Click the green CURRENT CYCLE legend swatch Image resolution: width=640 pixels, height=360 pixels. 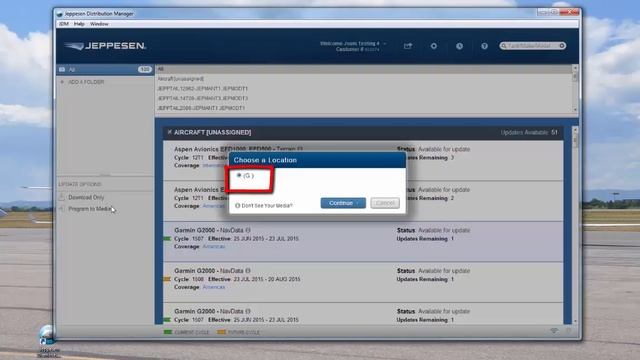pyautogui.click(x=168, y=332)
